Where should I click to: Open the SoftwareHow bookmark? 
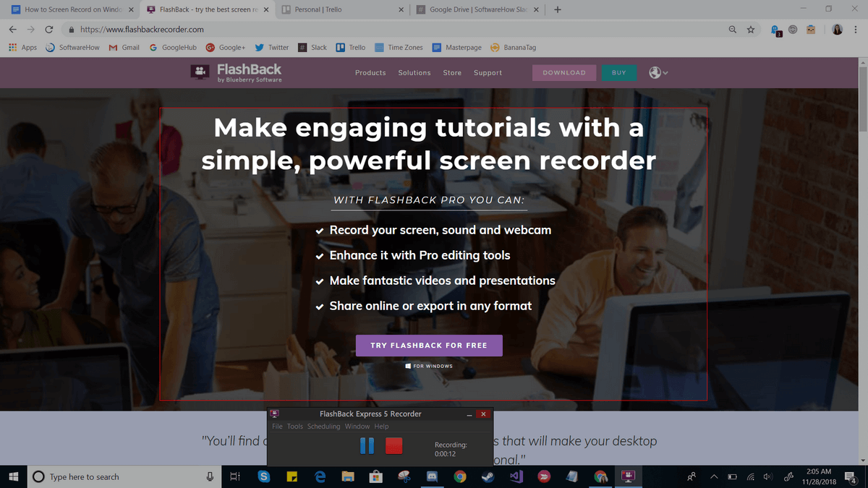(x=72, y=48)
